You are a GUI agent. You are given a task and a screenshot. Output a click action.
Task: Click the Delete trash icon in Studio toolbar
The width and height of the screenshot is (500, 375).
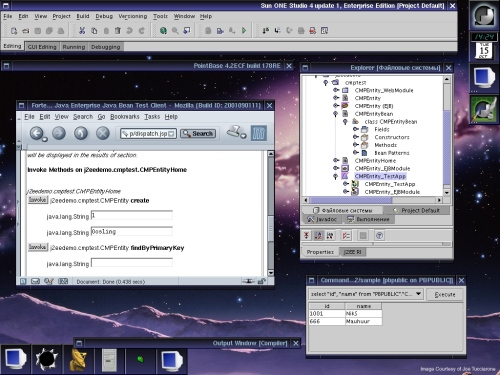point(118,31)
